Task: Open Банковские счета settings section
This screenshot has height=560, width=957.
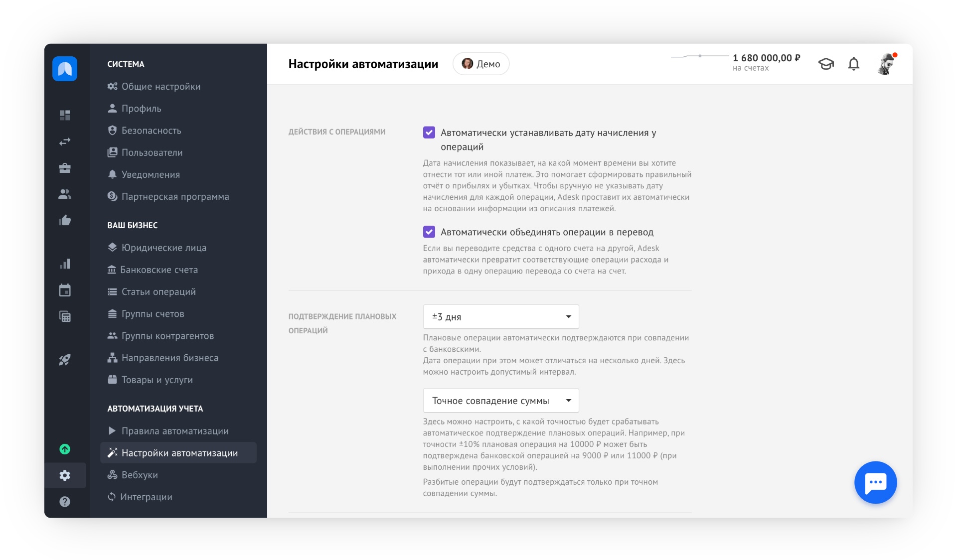Action: pos(159,270)
